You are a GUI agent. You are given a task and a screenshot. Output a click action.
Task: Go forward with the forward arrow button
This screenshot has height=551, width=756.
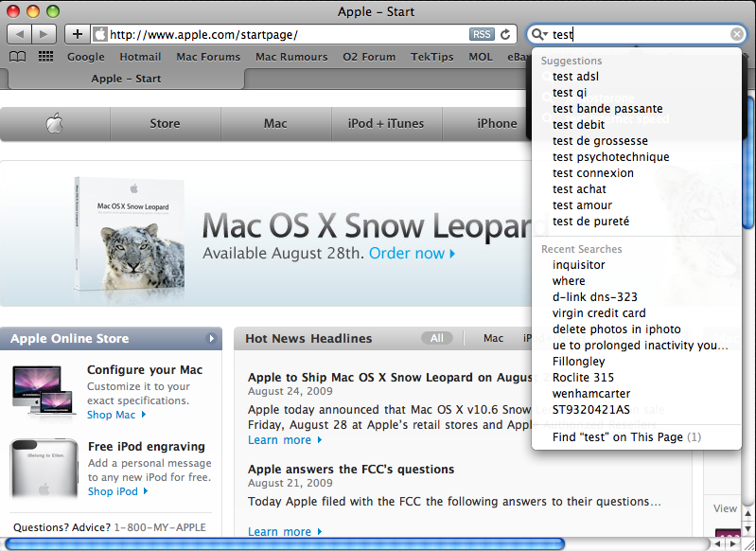point(44,34)
